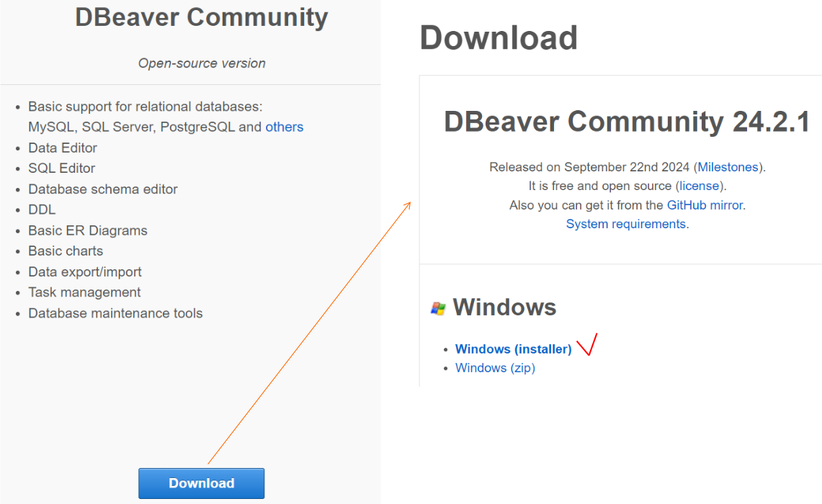Click the blue Download button
The image size is (822, 504).
(x=201, y=483)
